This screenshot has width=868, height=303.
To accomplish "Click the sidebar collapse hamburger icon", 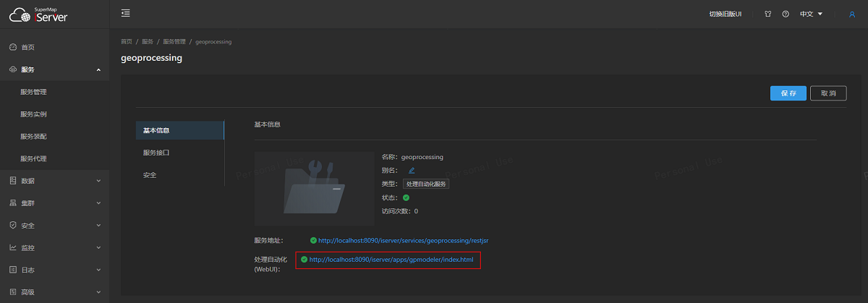I will [x=126, y=14].
